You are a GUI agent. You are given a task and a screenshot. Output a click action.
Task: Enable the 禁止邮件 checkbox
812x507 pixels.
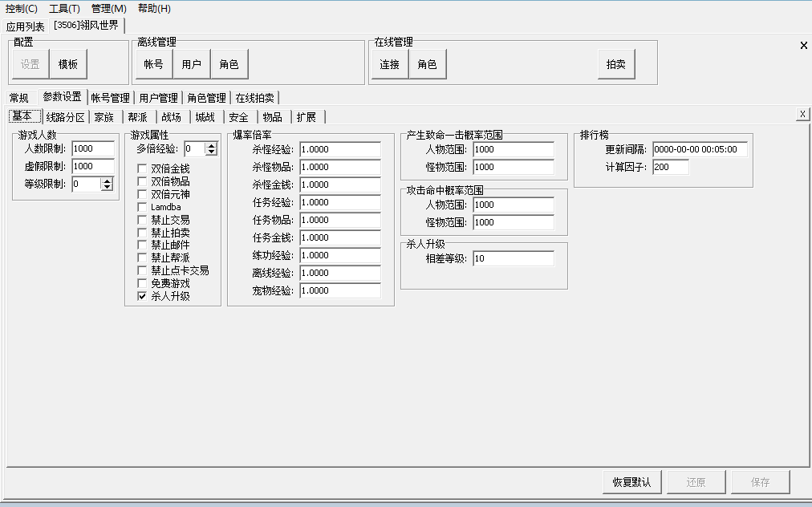142,245
